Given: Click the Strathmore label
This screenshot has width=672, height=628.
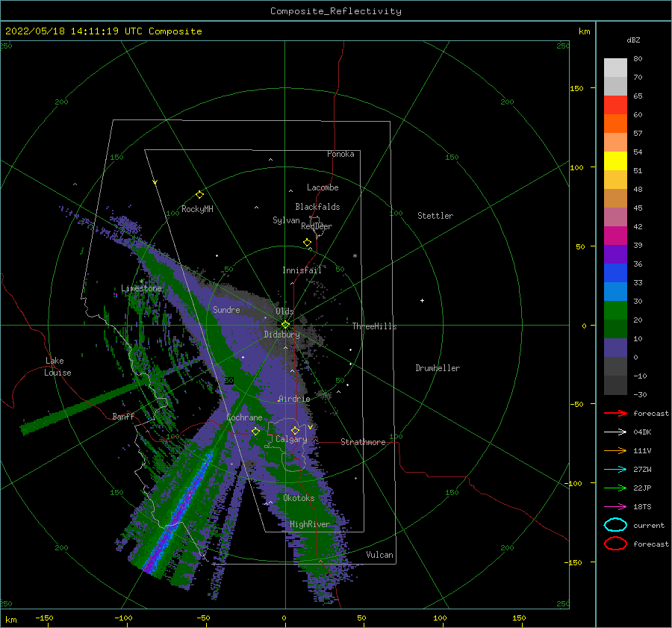Looking at the screenshot, I should pyautogui.click(x=363, y=442).
